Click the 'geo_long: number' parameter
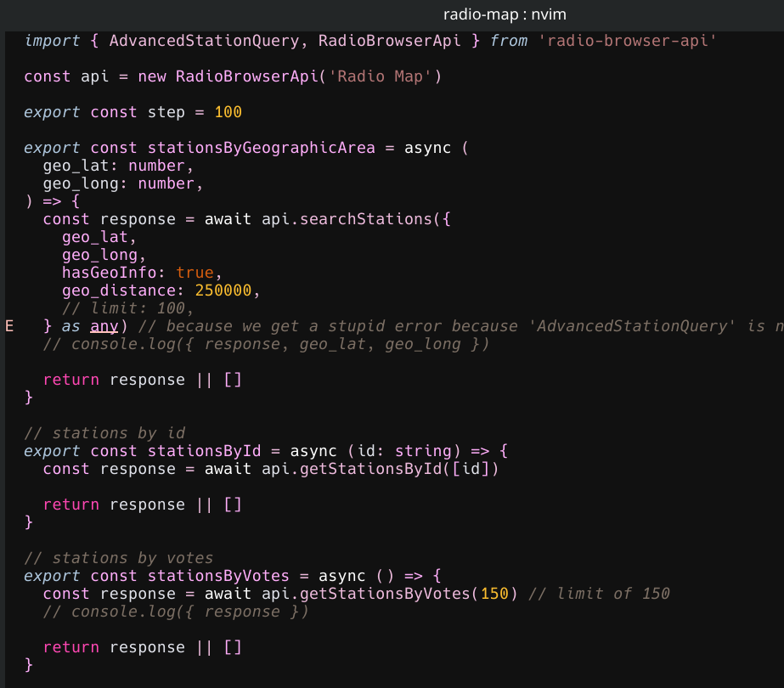 [119, 184]
